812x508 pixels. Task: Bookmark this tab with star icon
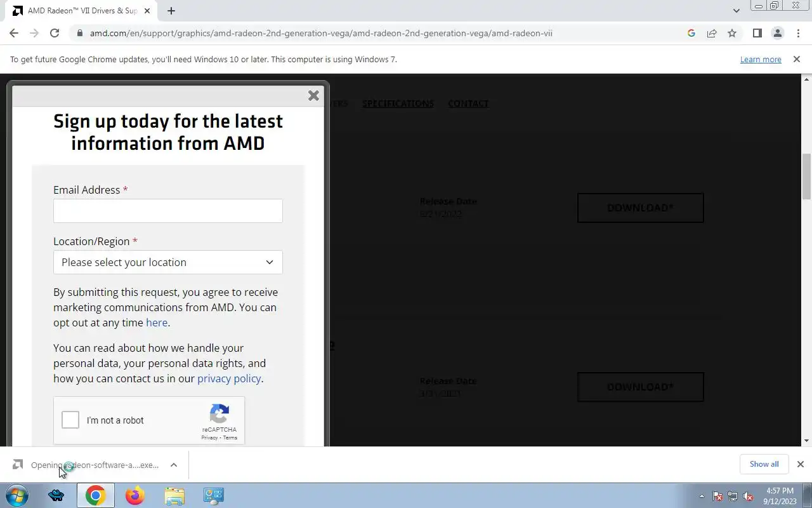pyautogui.click(x=732, y=33)
